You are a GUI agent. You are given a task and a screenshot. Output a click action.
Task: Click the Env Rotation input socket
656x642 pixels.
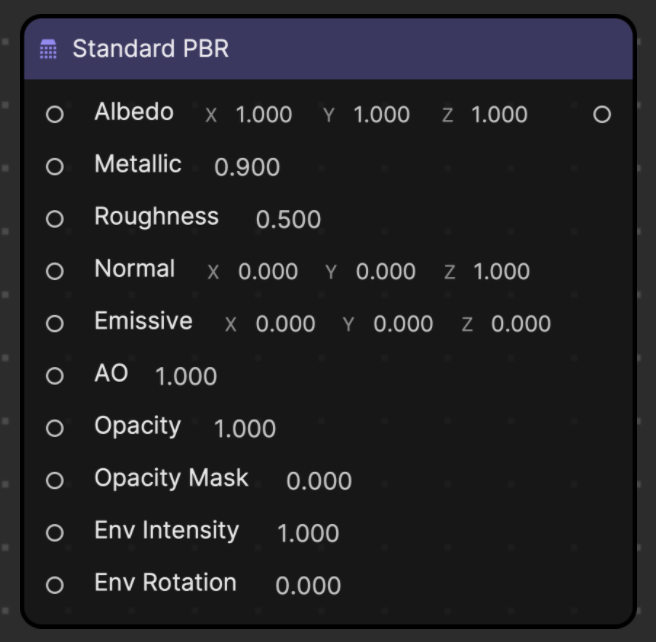pyautogui.click(x=55, y=585)
